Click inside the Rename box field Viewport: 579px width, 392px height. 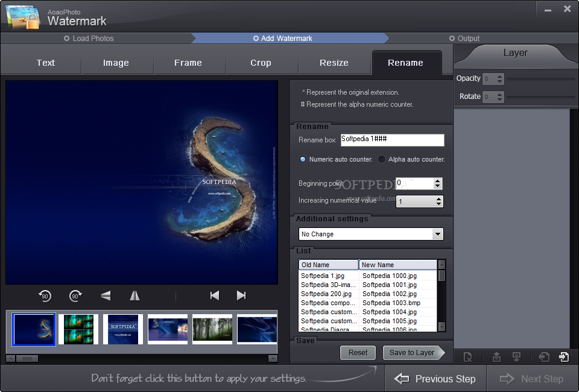392,139
